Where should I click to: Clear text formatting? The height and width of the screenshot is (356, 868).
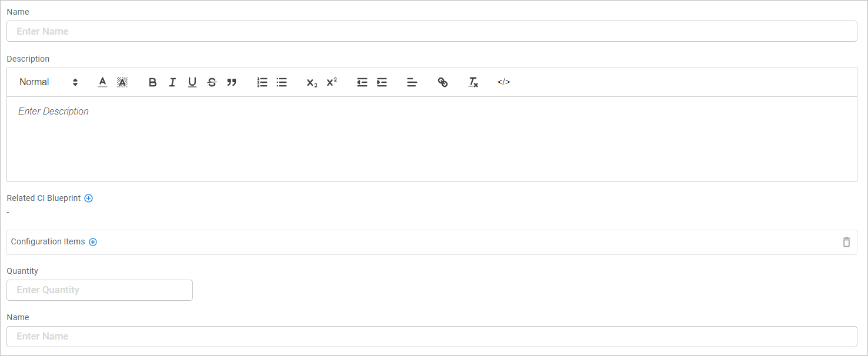click(x=473, y=82)
